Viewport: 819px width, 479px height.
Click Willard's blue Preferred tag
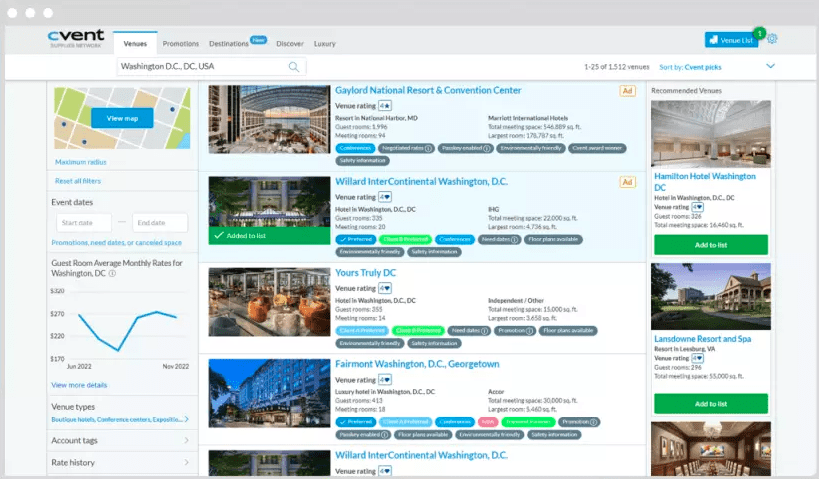(356, 240)
